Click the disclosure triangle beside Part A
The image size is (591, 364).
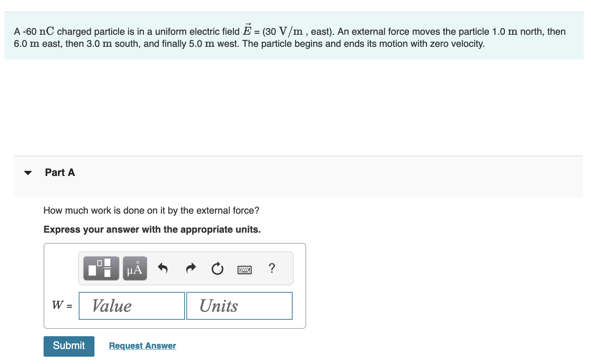click(x=29, y=173)
